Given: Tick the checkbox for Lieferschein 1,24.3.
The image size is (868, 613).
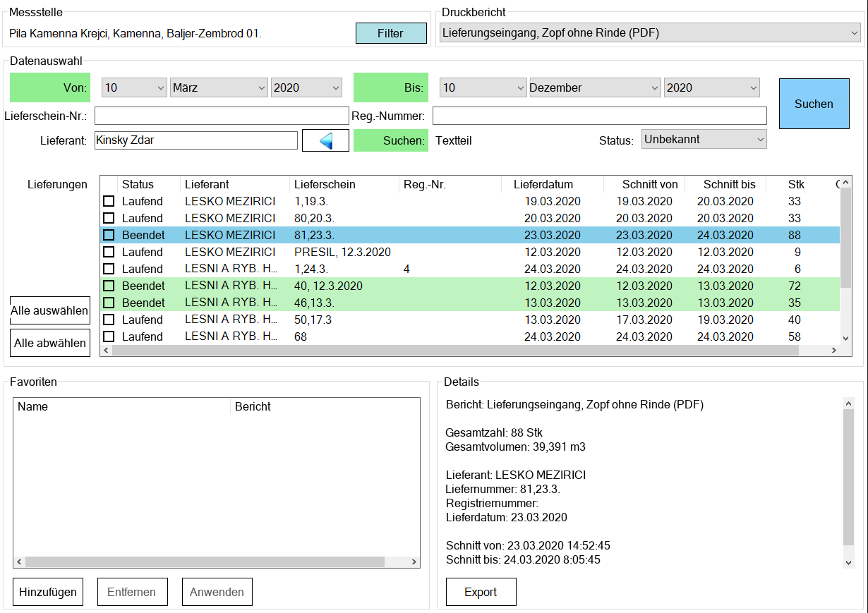Looking at the screenshot, I should 109,269.
